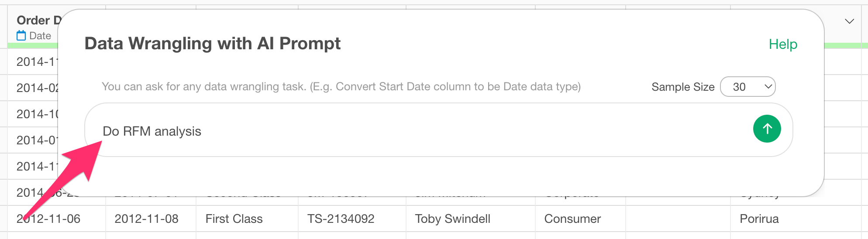Click the First Class cell
Image resolution: width=868 pixels, height=239 pixels.
tap(234, 219)
